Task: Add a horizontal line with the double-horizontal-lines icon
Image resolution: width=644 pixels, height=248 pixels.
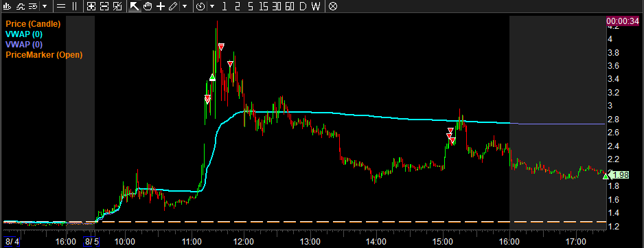Action: coord(61,6)
